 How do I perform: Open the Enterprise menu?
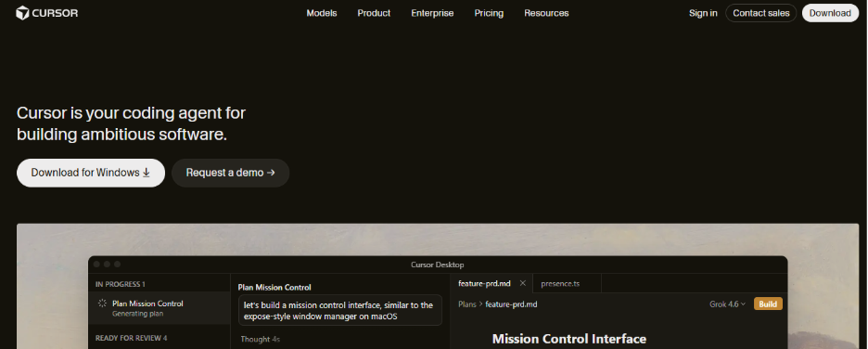[x=432, y=13]
